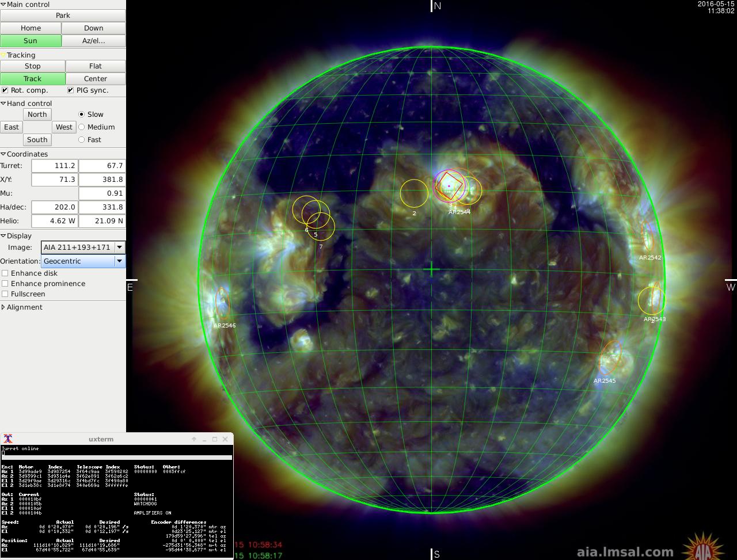Viewport: 737px width, 560px height.
Task: Select the Medium hand control speed
Action: (x=82, y=127)
